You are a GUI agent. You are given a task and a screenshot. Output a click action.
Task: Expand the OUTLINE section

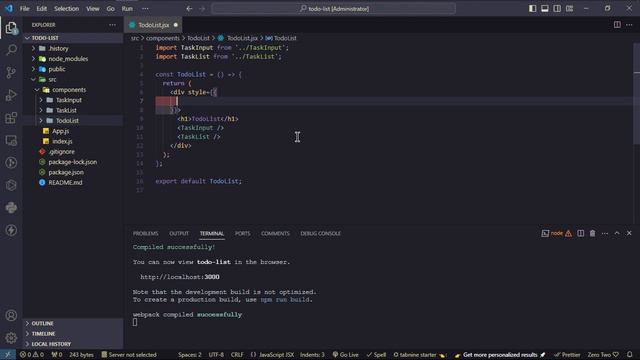[73, 323]
